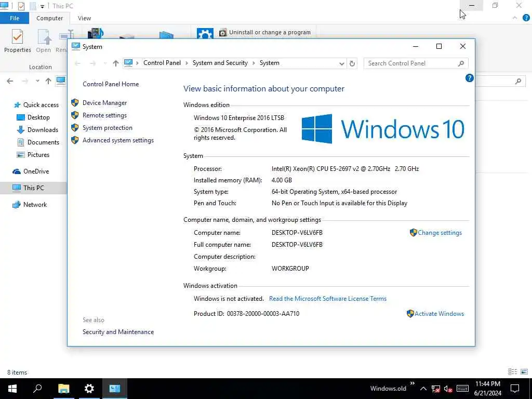Click Back arrow in This PC window
The width and height of the screenshot is (532, 399).
[x=10, y=81]
